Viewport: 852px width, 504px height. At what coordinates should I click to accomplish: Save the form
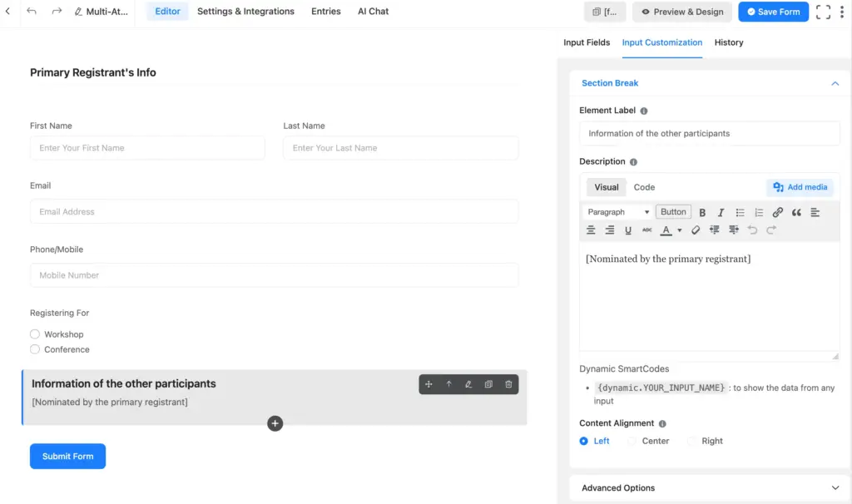click(x=773, y=12)
